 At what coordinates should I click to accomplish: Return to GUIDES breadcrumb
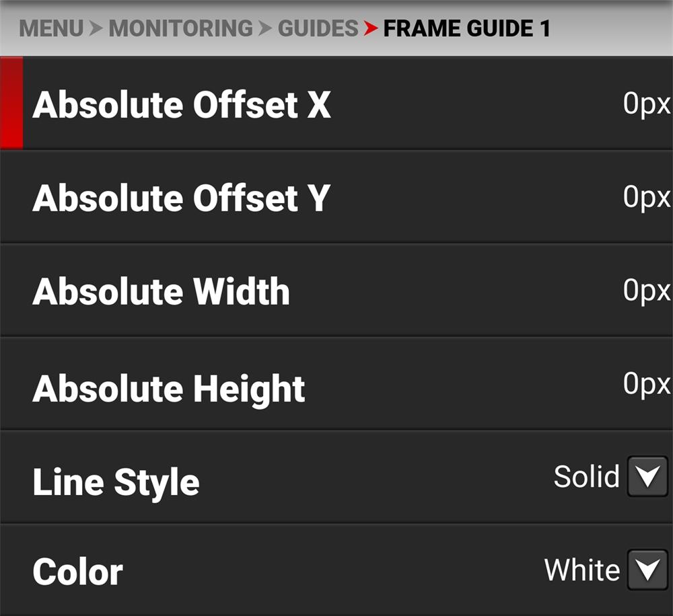pyautogui.click(x=318, y=28)
